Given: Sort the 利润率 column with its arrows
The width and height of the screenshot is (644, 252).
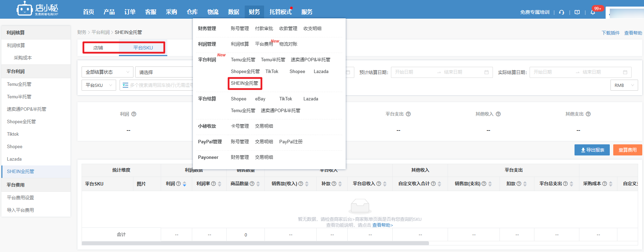Looking at the screenshot, I should [x=220, y=184].
